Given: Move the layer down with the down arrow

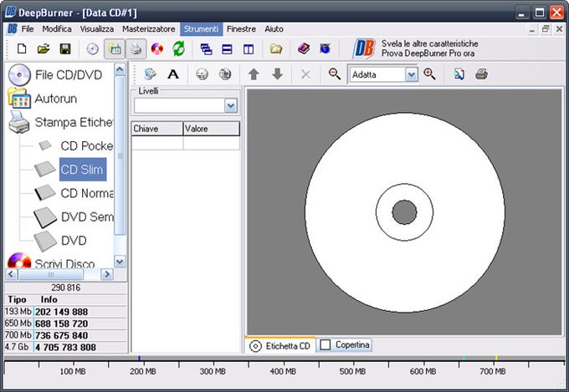Looking at the screenshot, I should 278,74.
